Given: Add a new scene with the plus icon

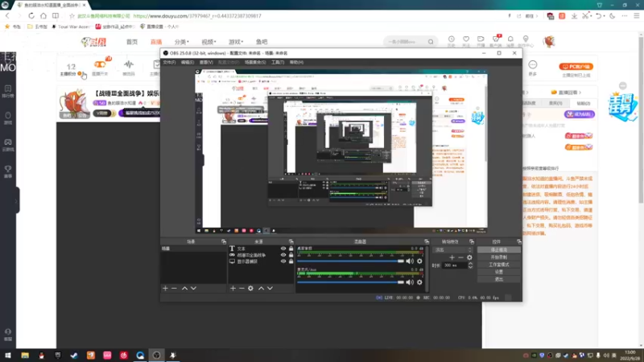Looking at the screenshot, I should [x=165, y=288].
